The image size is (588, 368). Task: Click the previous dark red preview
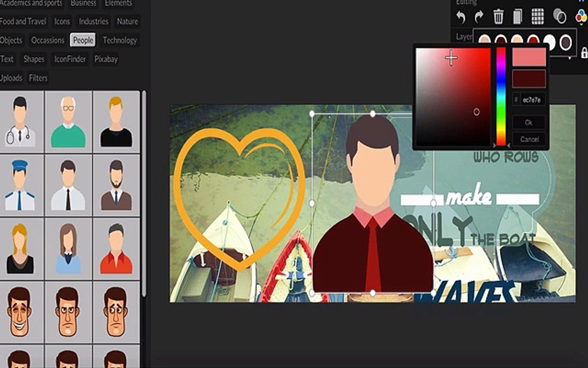coord(529,79)
